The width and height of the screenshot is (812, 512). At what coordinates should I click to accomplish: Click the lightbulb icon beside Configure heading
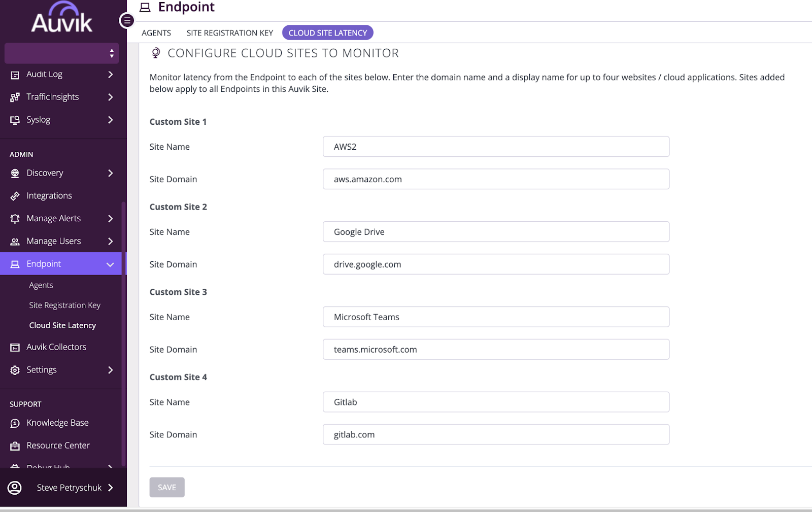click(156, 53)
